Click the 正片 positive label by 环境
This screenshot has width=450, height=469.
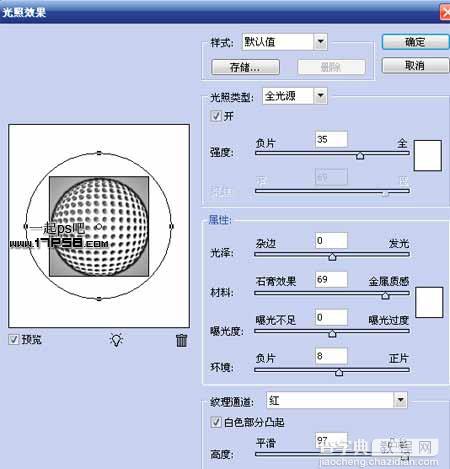(x=399, y=359)
